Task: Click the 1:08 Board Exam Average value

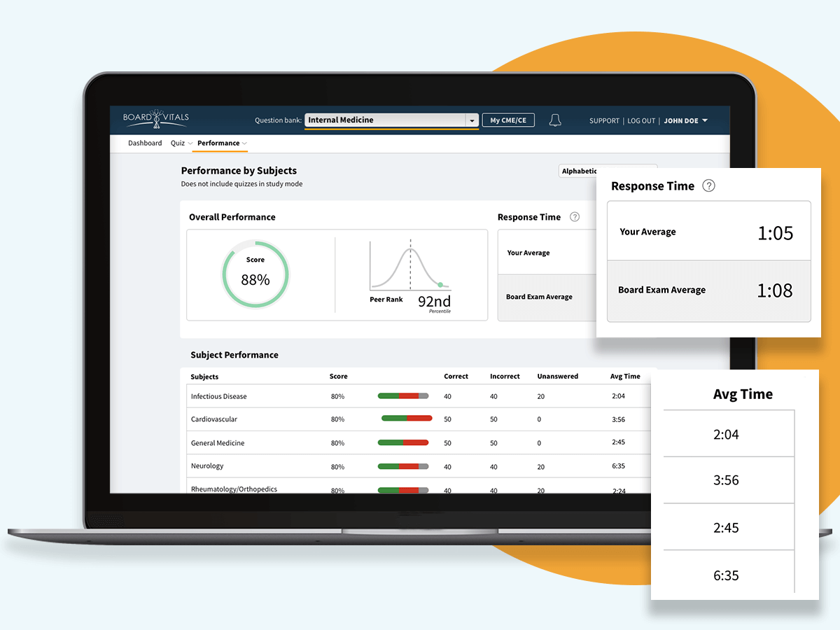Action: (x=775, y=290)
